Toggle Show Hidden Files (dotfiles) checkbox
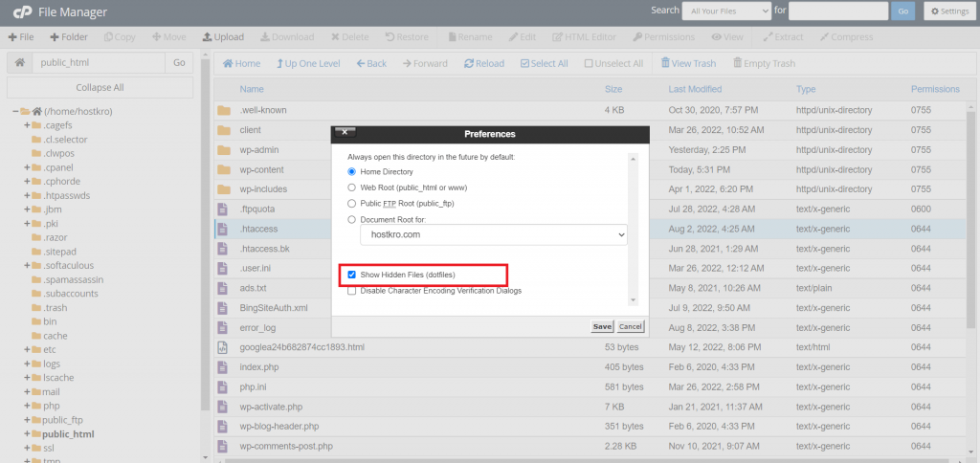The image size is (980, 463). point(352,275)
